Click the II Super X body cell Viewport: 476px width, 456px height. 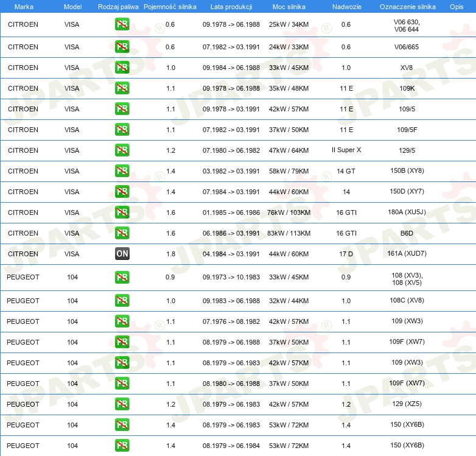coord(346,150)
